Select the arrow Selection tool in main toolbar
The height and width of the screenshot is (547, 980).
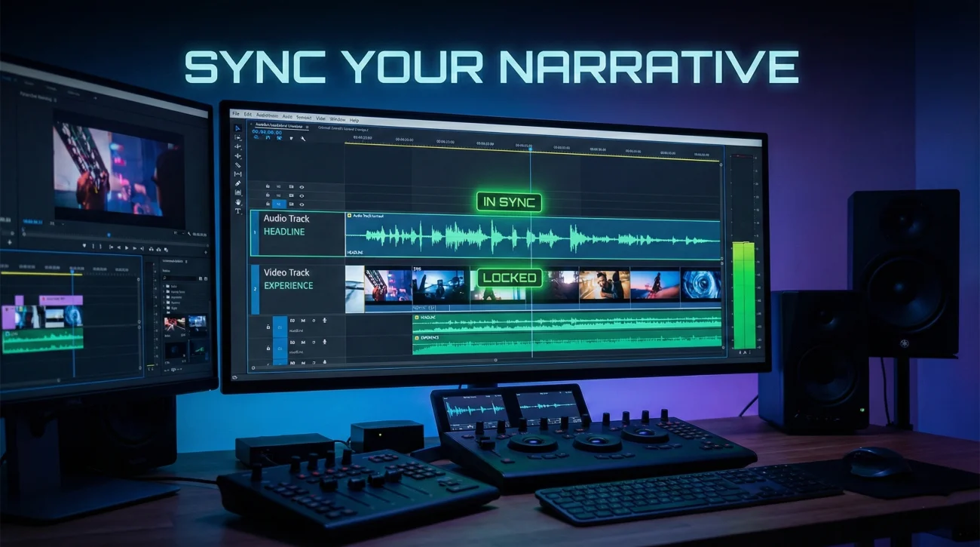(237, 128)
